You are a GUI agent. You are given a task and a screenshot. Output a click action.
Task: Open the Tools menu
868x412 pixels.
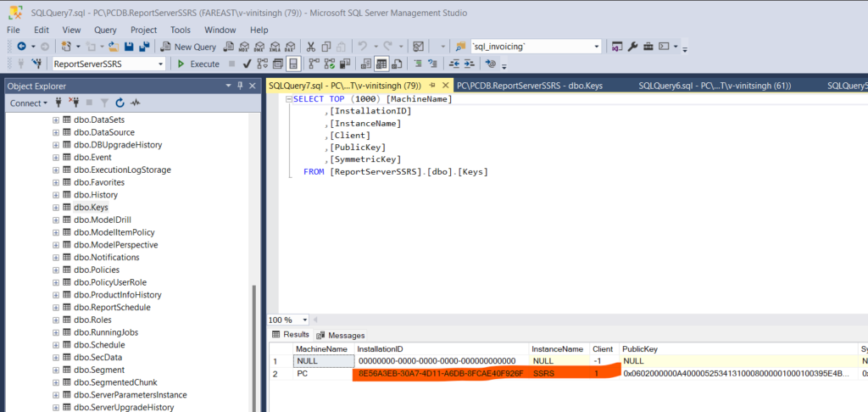click(181, 30)
